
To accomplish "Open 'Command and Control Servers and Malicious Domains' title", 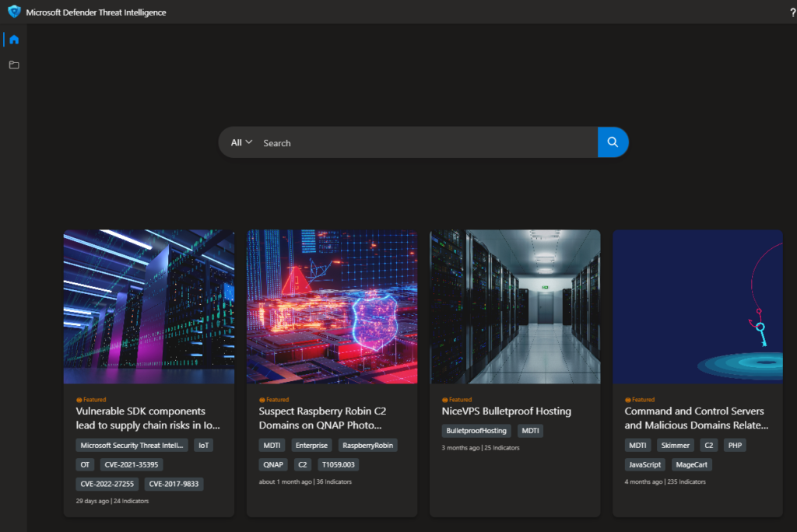I will pyautogui.click(x=697, y=418).
